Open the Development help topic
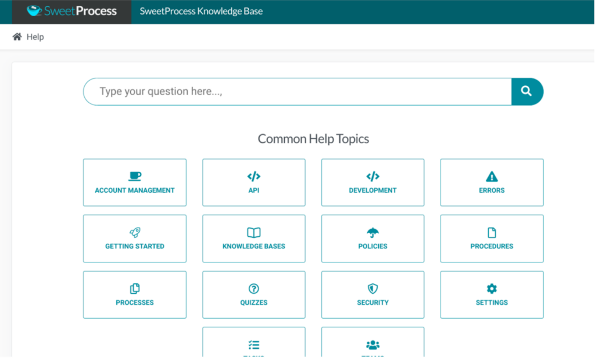This screenshot has width=595, height=364. 372,182
